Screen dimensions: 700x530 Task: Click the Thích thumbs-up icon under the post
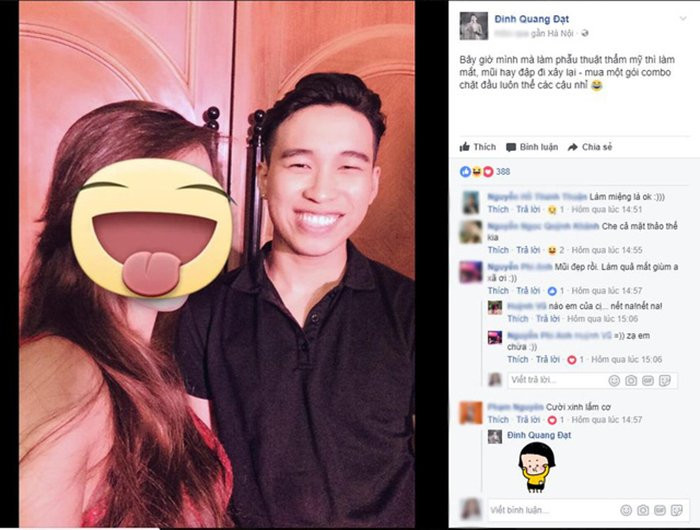click(465, 146)
